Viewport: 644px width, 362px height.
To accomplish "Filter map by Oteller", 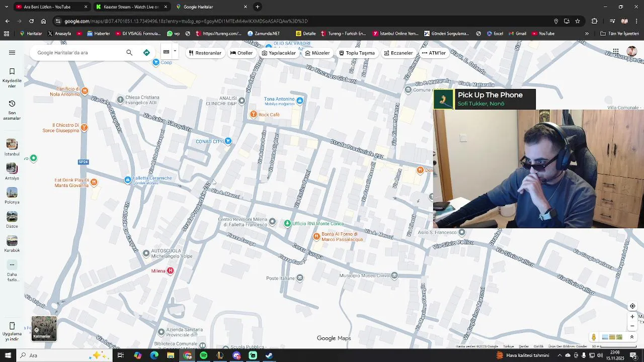I will (x=242, y=53).
